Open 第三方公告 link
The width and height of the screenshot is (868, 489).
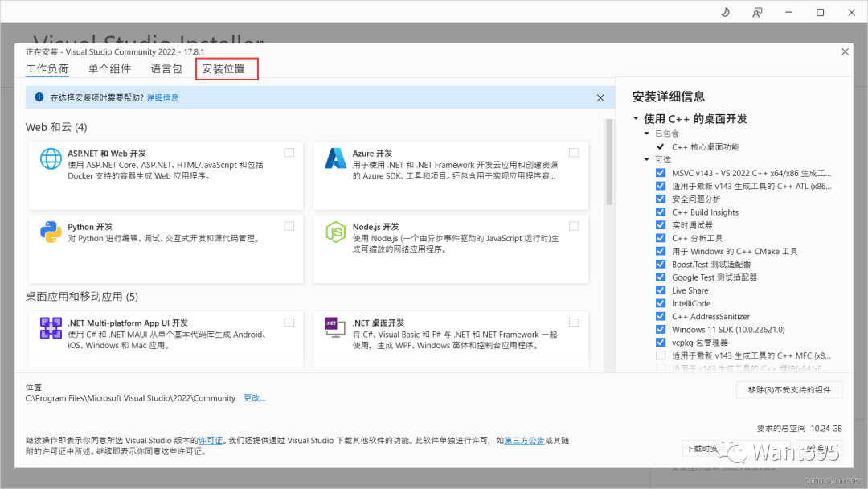pos(524,441)
